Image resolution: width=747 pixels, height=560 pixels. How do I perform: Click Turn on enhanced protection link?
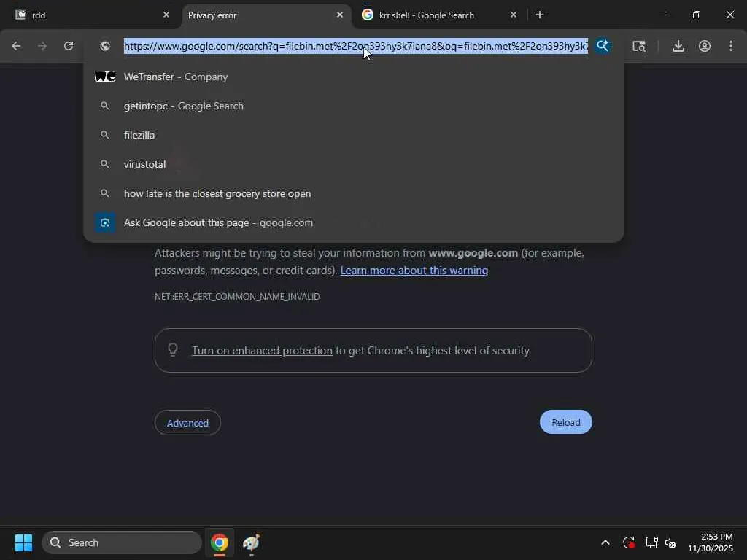pyautogui.click(x=262, y=351)
